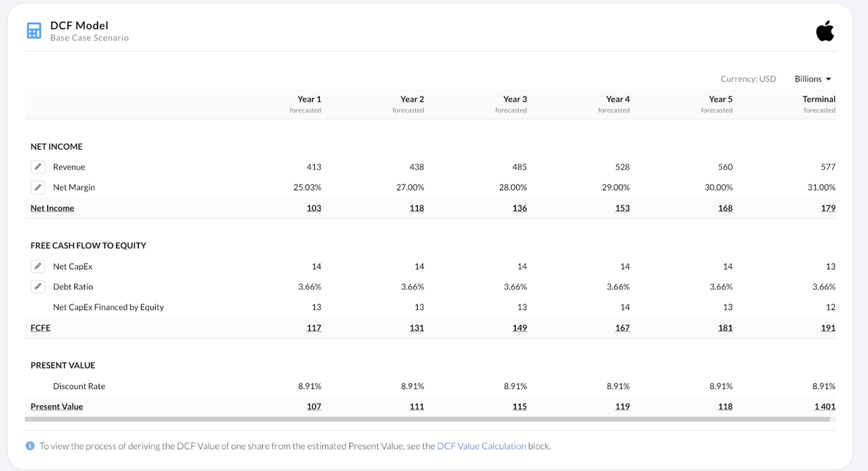Click the Currency: USD label
868x471 pixels.
pyautogui.click(x=748, y=79)
